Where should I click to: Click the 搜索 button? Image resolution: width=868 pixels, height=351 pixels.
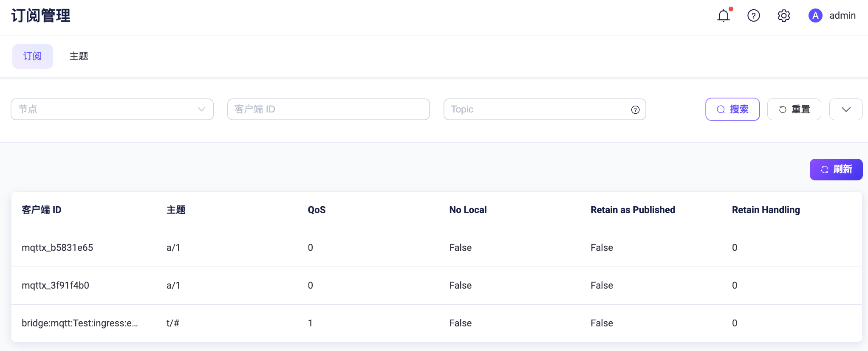(x=732, y=110)
